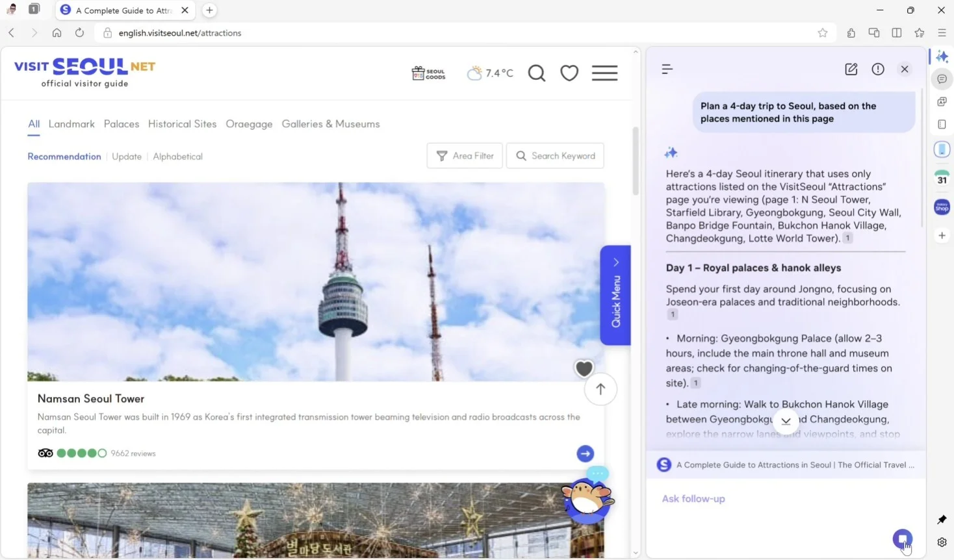Open the Area Filter options
Image resolution: width=954 pixels, height=560 pixels.
[x=465, y=156]
